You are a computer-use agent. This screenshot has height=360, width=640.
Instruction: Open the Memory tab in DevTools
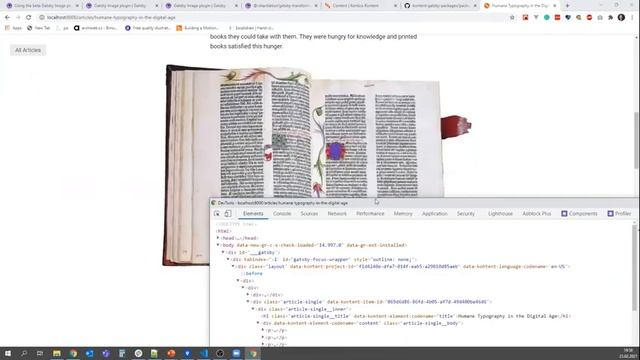(403, 213)
